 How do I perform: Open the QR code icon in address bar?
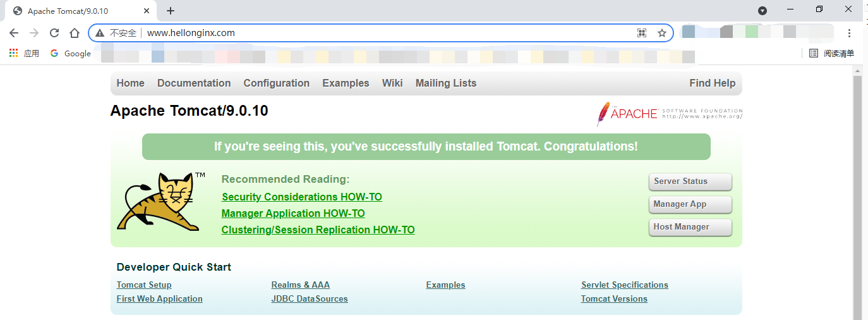(x=642, y=33)
